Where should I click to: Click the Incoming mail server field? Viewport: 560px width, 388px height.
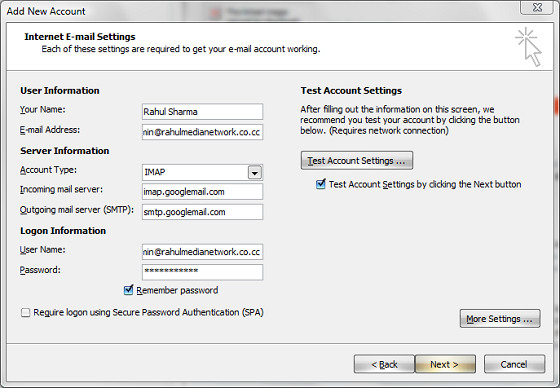(202, 192)
